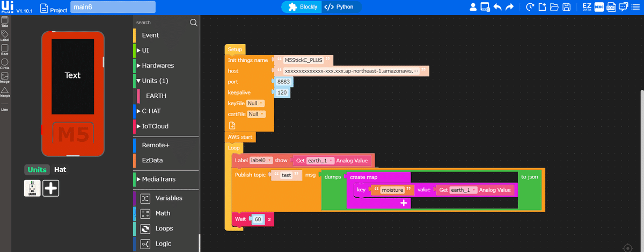This screenshot has width=644, height=252.
Task: Select the Title UI element tool
Action: tap(4, 22)
